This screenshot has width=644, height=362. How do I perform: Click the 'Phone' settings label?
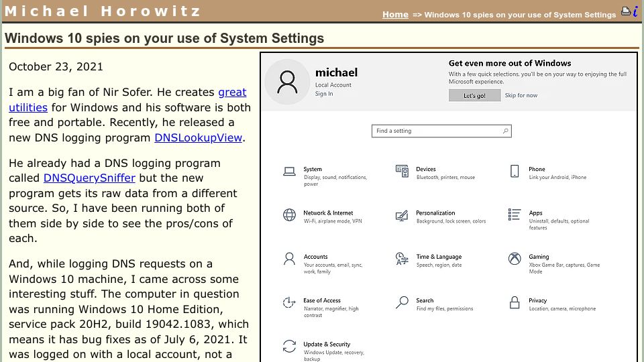537,169
